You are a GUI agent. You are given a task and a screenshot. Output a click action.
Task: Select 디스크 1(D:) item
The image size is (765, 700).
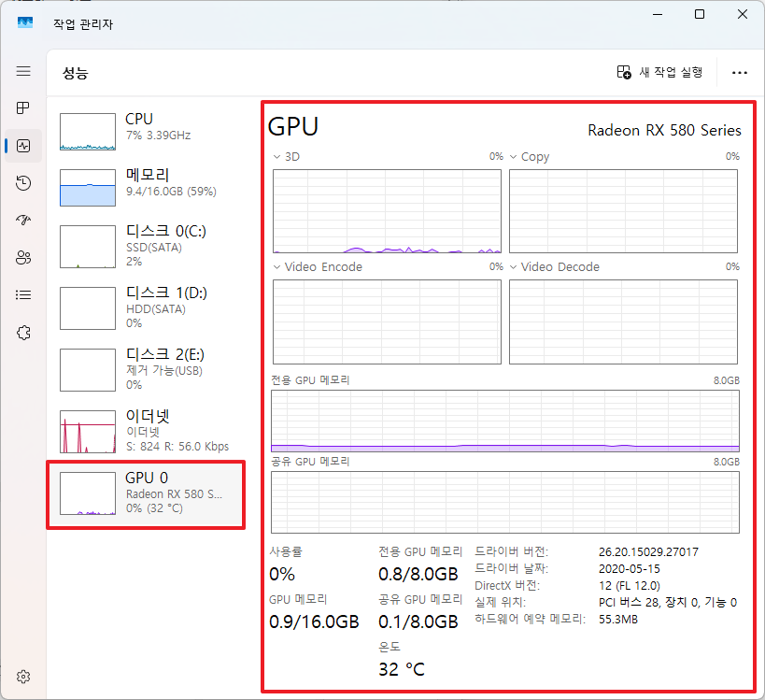146,308
